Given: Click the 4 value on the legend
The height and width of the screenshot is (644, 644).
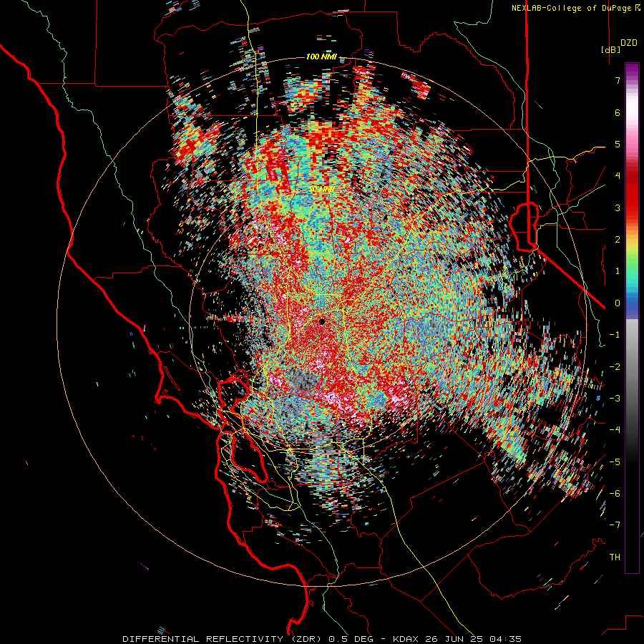Looking at the screenshot, I should coord(618,176).
